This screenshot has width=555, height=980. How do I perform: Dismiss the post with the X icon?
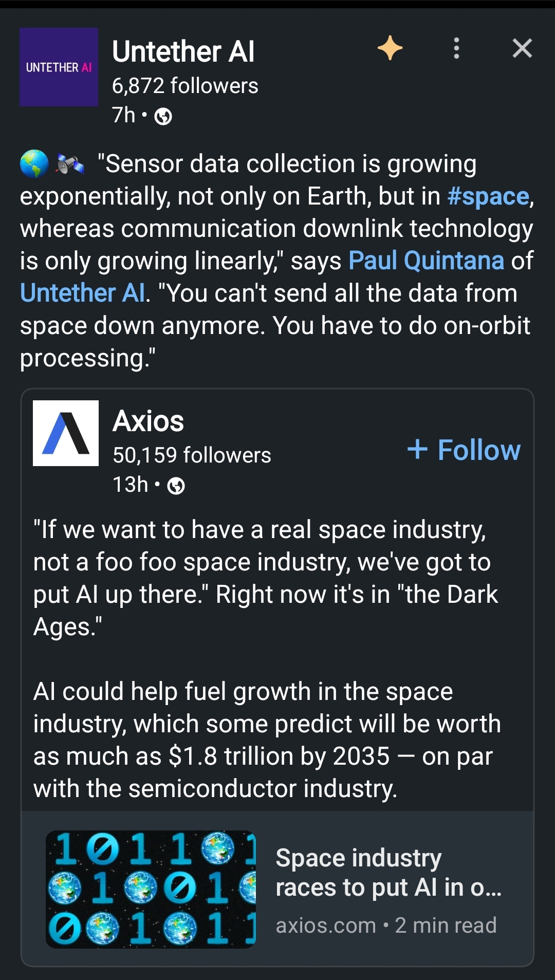[x=522, y=48]
